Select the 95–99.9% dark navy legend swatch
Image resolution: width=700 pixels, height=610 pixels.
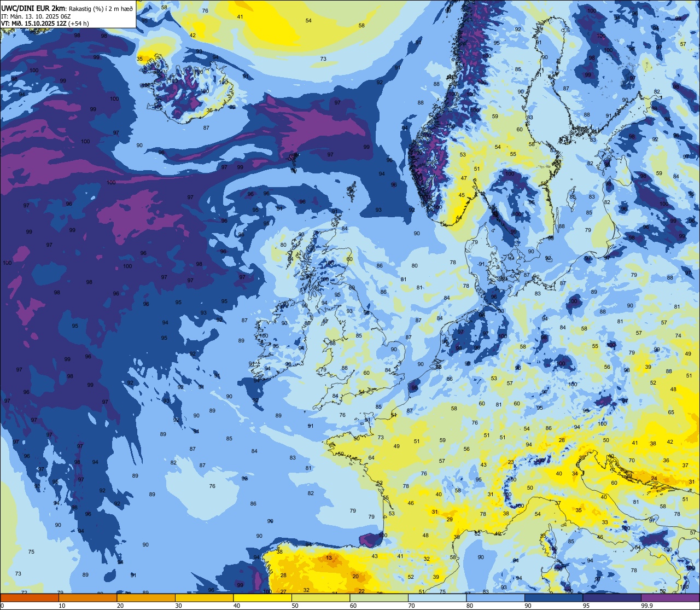pos(612,598)
